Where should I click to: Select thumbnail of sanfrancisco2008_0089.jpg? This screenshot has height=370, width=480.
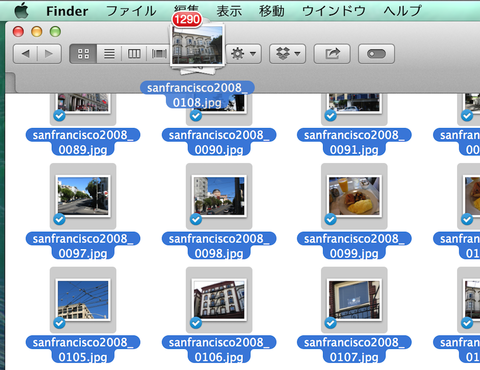pyautogui.click(x=83, y=103)
